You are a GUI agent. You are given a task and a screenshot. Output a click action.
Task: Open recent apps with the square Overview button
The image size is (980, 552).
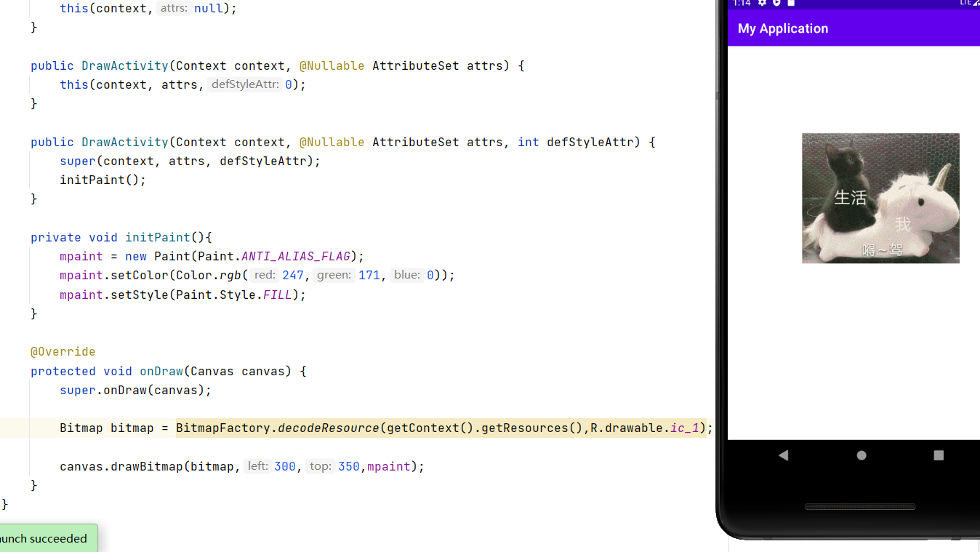(938, 455)
